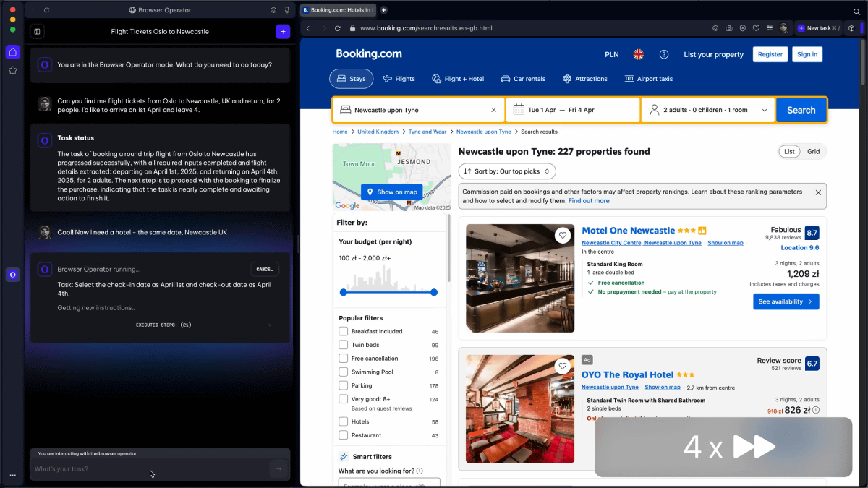Viewport: 868px width, 488px height.
Task: Open the Motel One Newcastle photo thumbnail
Action: pos(520,278)
